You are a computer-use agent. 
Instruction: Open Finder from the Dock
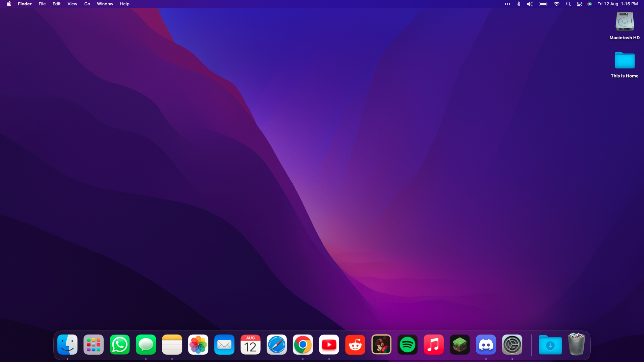67,345
